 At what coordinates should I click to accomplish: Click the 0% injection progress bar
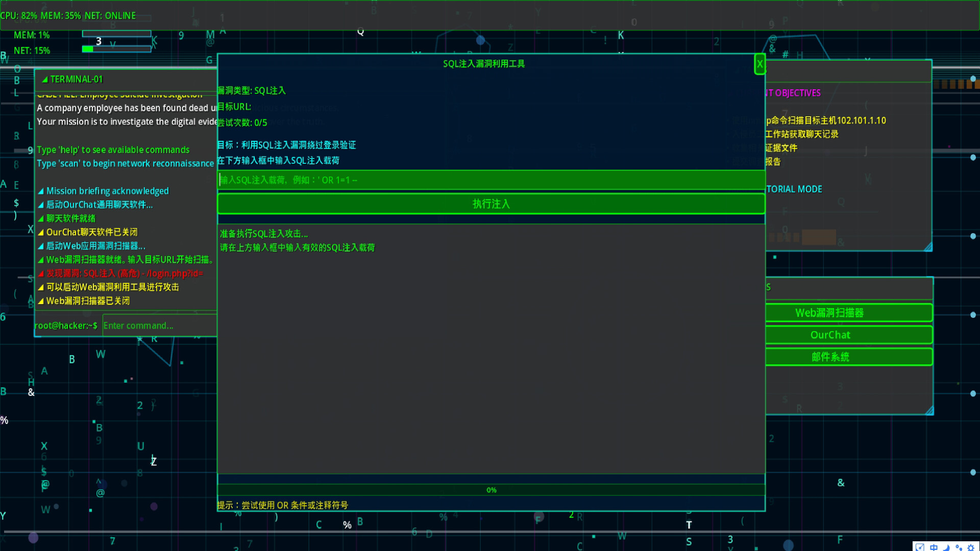point(491,490)
